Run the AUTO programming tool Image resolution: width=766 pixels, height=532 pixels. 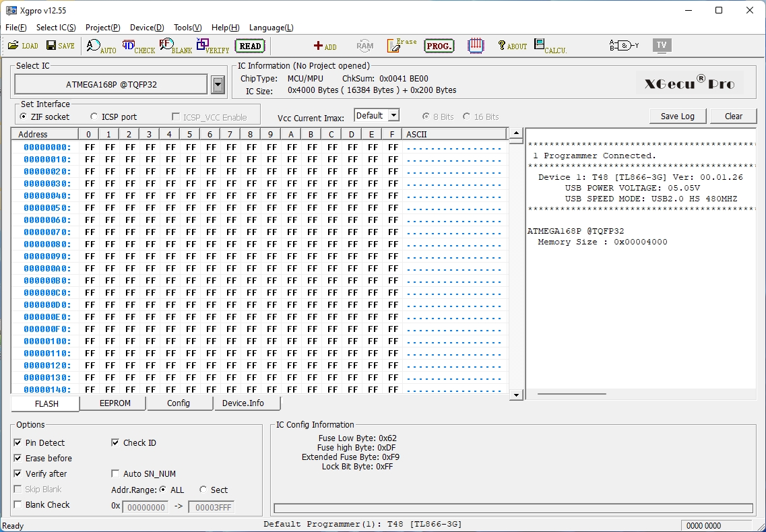tap(101, 46)
